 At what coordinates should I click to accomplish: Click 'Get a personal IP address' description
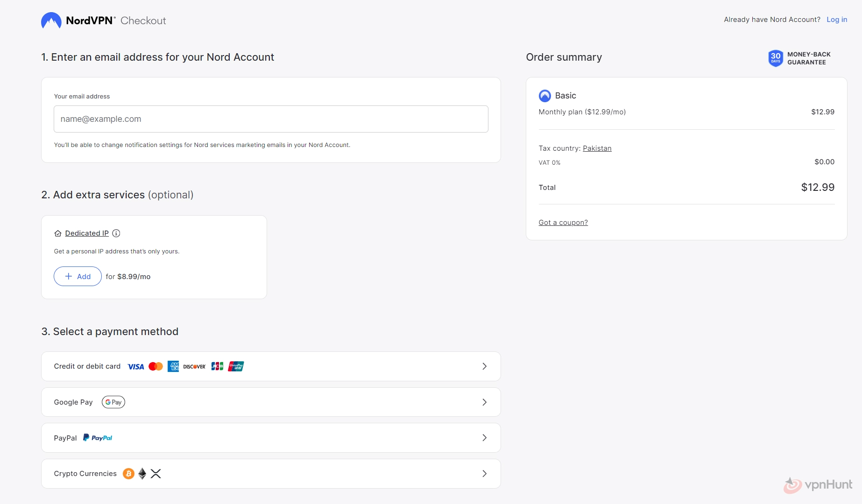point(117,252)
